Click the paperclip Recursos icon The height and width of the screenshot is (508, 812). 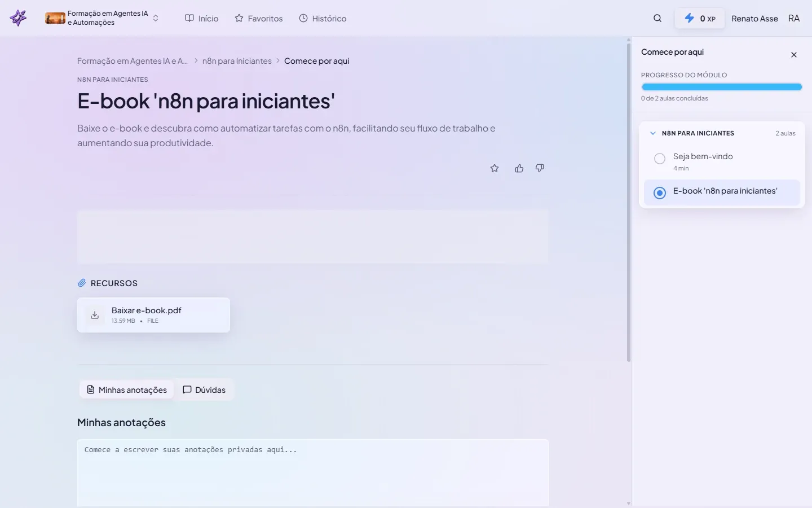82,283
